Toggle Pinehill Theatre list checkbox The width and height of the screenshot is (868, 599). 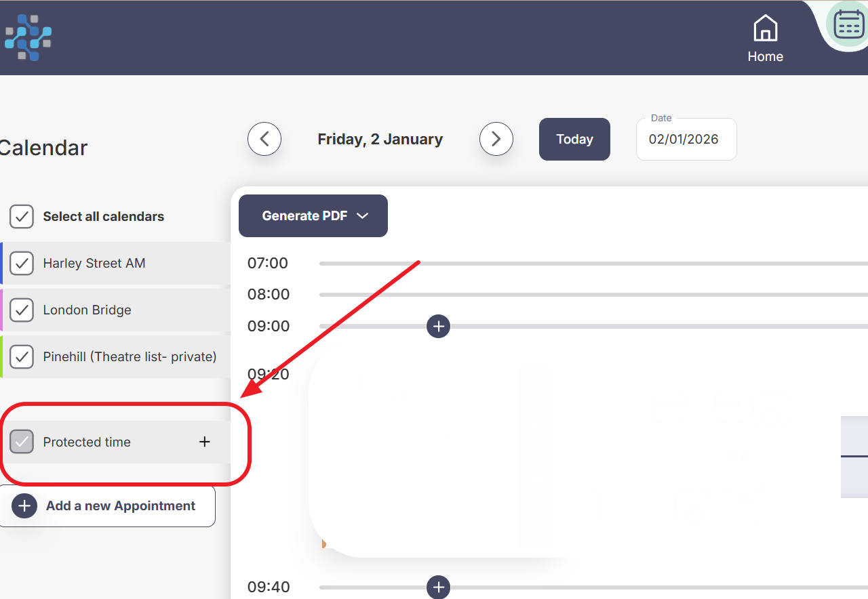click(22, 356)
